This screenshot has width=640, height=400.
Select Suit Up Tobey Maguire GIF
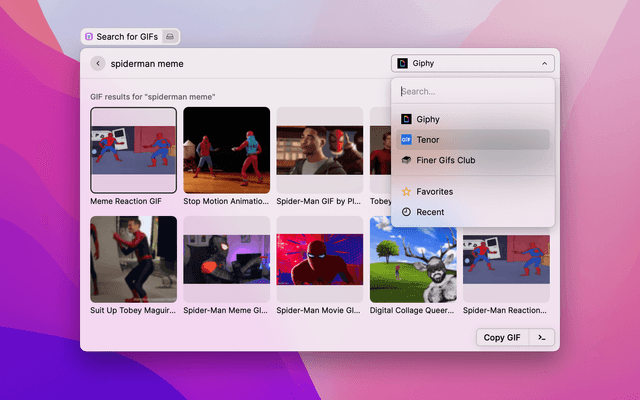click(133, 258)
